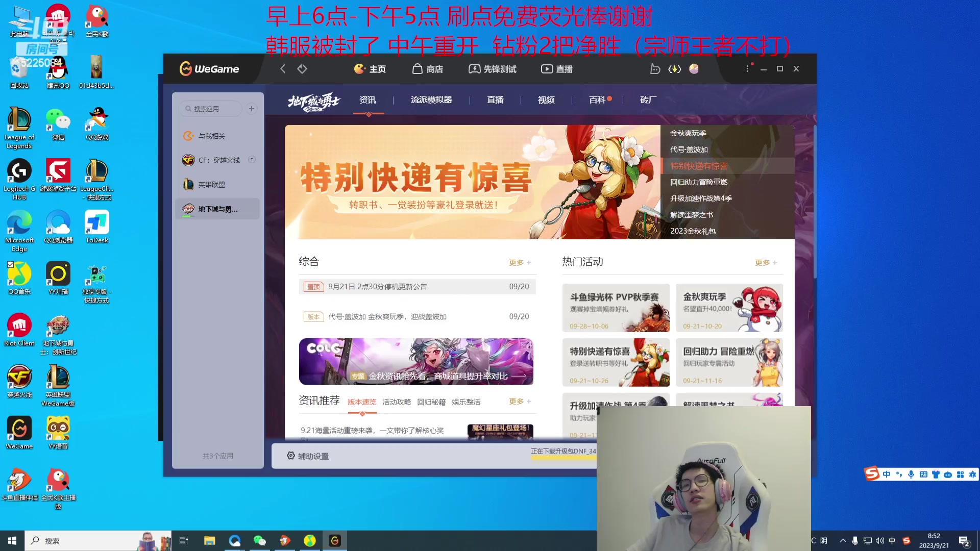Select 地下城与勇... in the game sidebar
Image resolution: width=980 pixels, height=551 pixels.
217,209
